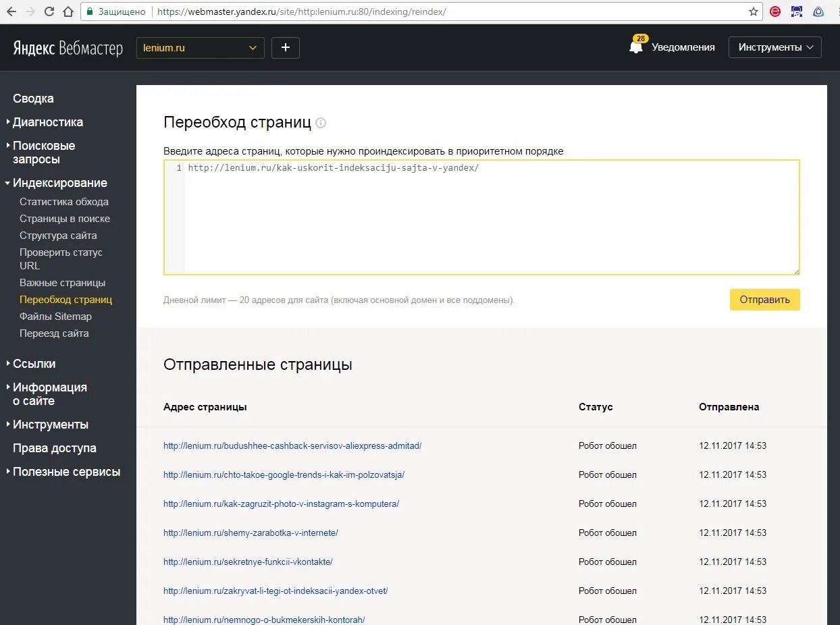Open shemy-zarabotka-v-internete link
The image size is (840, 625).
251,533
